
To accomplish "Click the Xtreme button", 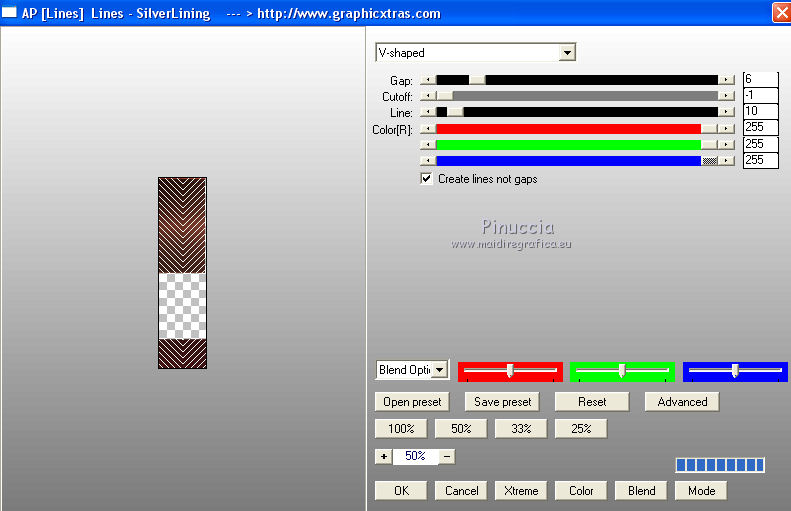I will click(x=521, y=491).
